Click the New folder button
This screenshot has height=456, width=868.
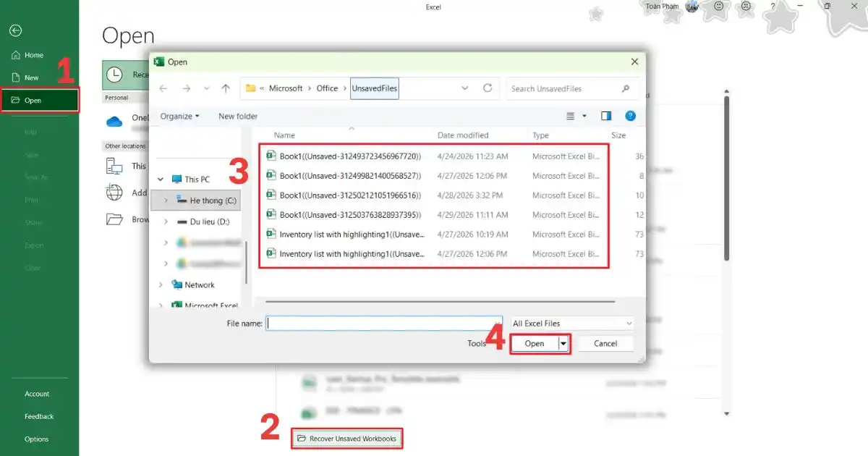pyautogui.click(x=238, y=116)
